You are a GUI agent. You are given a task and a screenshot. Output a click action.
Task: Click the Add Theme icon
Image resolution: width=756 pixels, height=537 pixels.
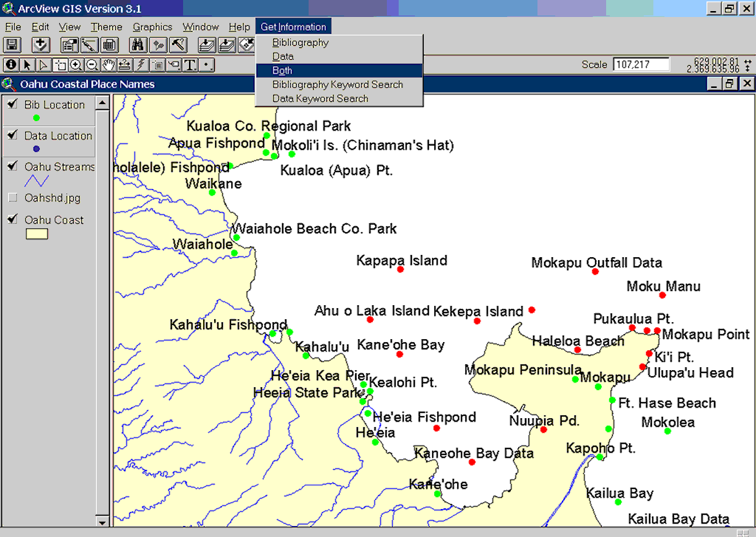[41, 45]
